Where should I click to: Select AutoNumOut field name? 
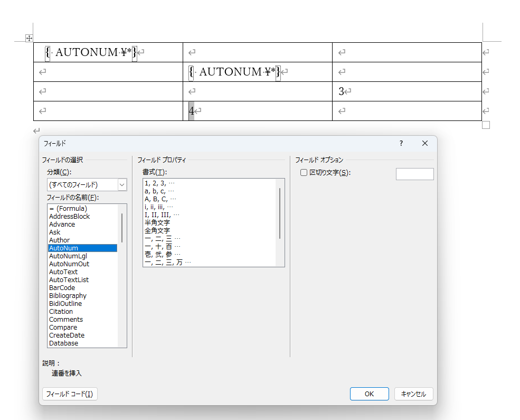tap(69, 264)
